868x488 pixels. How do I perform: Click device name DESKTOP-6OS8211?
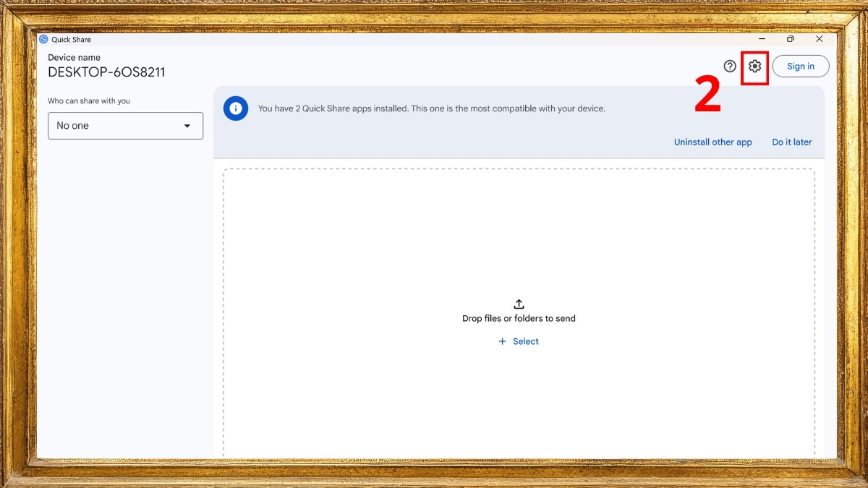coord(106,72)
